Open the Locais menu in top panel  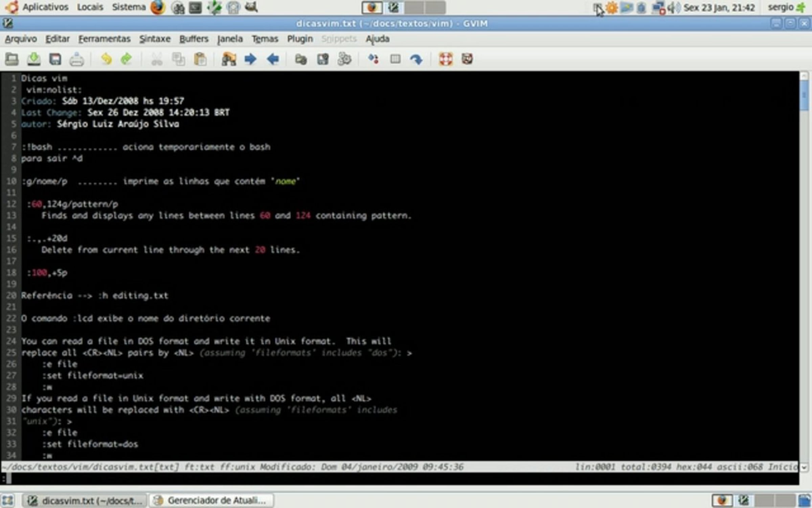tap(90, 7)
